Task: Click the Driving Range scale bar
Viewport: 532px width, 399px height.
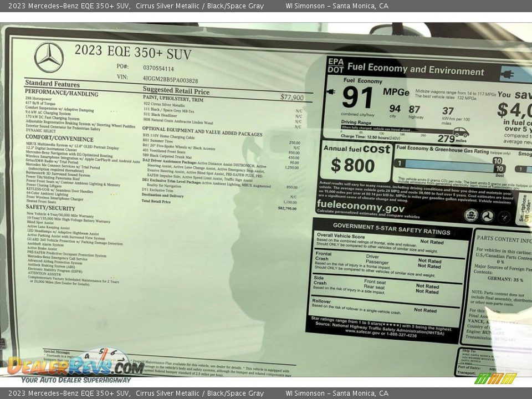Action: [x=397, y=130]
